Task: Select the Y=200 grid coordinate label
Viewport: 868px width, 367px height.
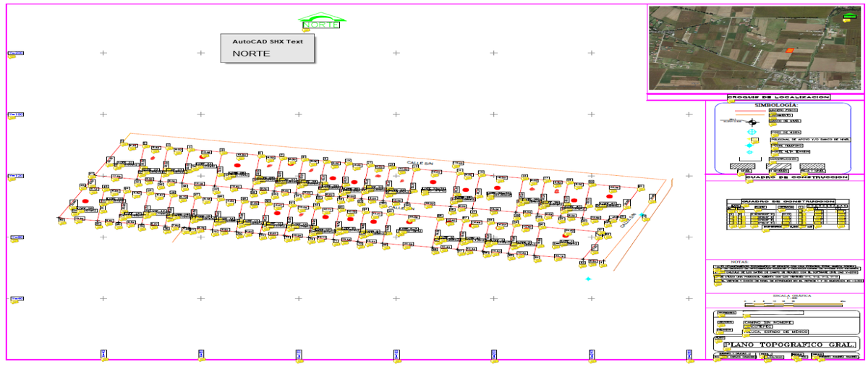Action: (x=16, y=54)
